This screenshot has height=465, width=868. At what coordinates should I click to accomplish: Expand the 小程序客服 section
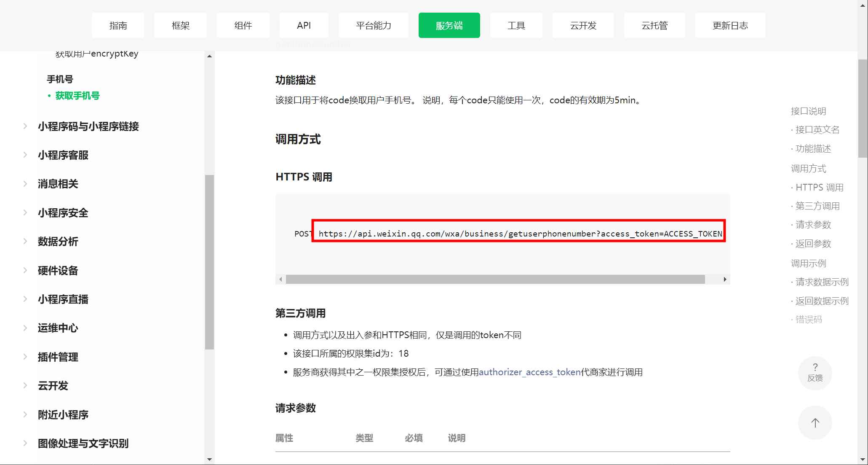[63, 155]
